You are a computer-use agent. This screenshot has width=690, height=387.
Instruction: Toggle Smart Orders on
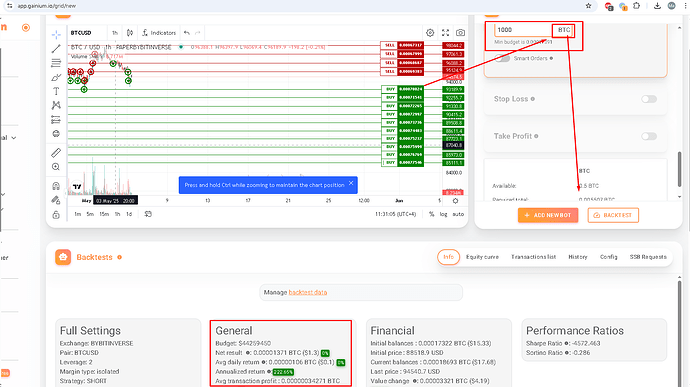click(502, 58)
